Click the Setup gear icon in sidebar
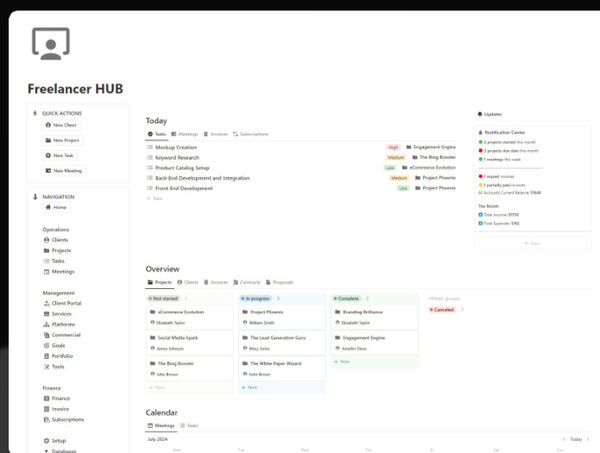The image size is (600, 453). (x=47, y=441)
